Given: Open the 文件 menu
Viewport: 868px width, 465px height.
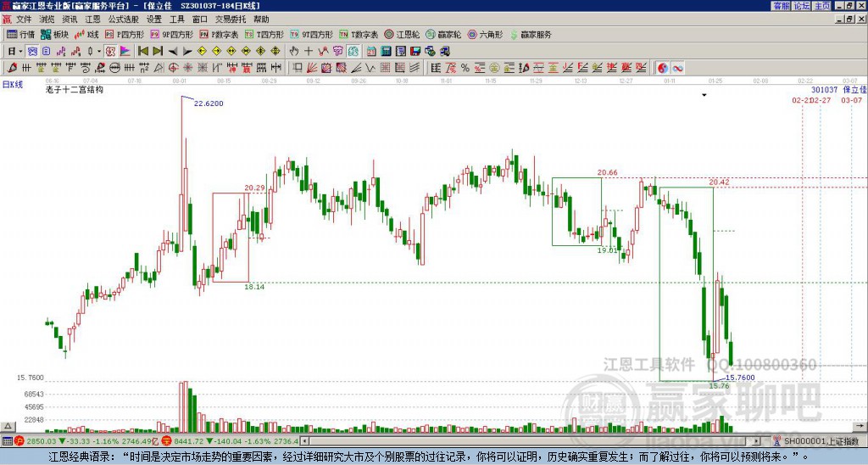Looking at the screenshot, I should 24,20.
